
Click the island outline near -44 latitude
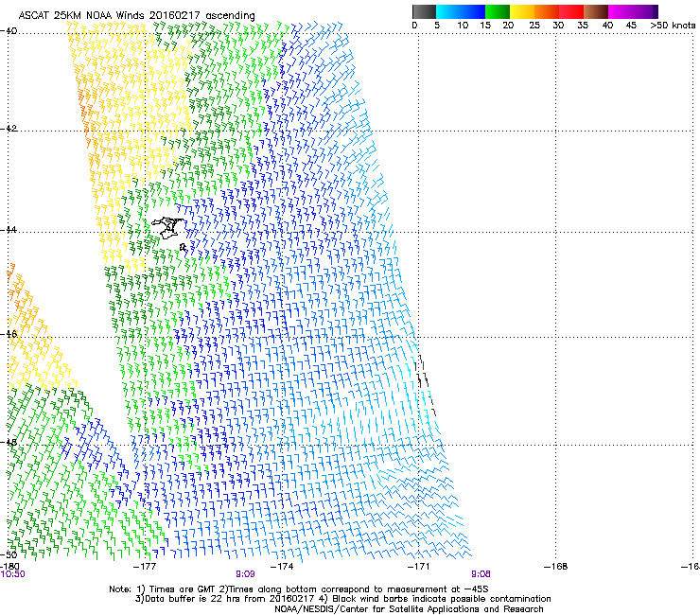click(x=168, y=229)
